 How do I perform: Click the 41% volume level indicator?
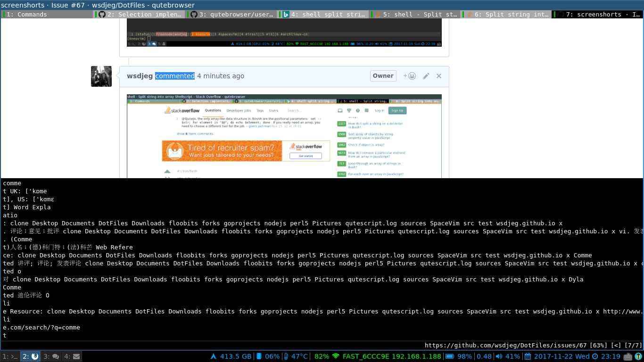click(x=512, y=356)
